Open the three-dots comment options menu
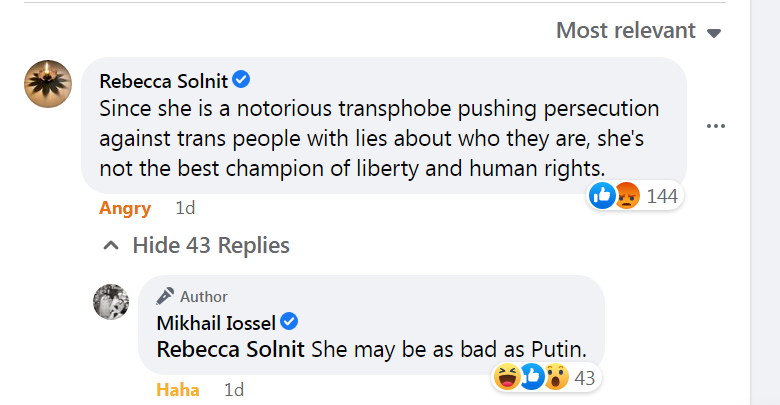Image resolution: width=780 pixels, height=405 pixels. [715, 127]
